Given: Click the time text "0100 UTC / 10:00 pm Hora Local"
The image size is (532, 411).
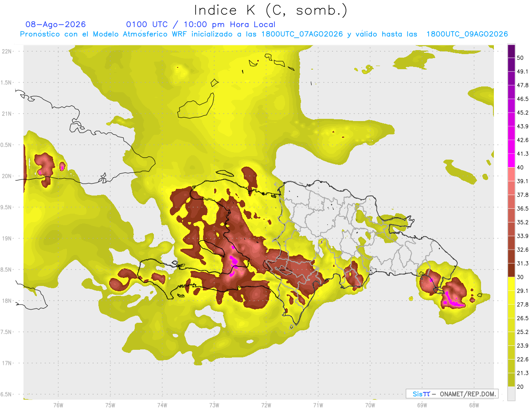Looking at the screenshot, I should tap(201, 24).
